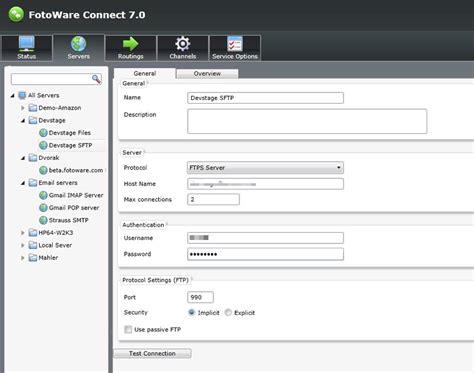The image size is (474, 373).
Task: Click the HP64-W2K3 folder icon
Action: point(33,233)
